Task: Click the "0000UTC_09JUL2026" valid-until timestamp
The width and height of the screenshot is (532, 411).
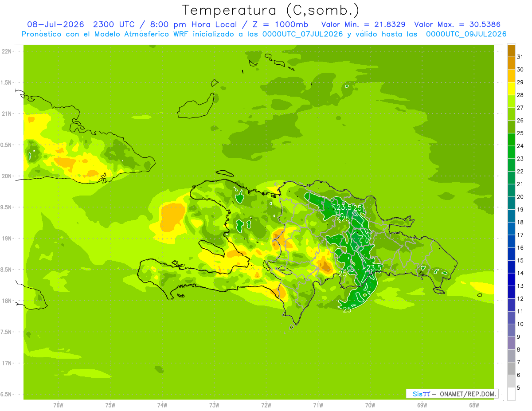Action: point(466,34)
